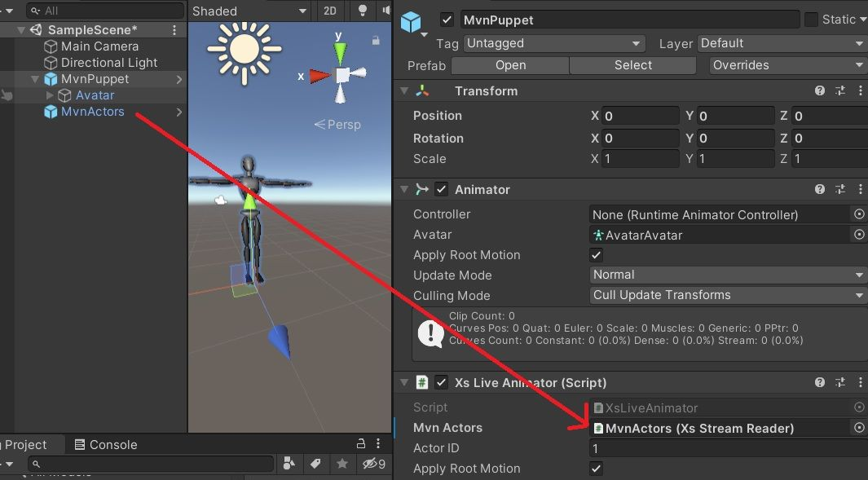Search by type icon in Project panel
The width and height of the screenshot is (868, 480).
(289, 464)
